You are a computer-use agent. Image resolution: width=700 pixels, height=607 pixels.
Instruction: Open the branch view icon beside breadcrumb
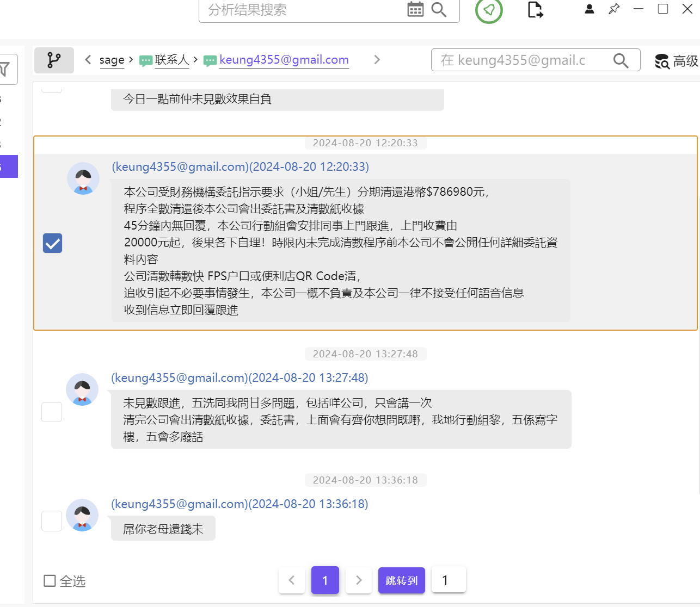54,60
